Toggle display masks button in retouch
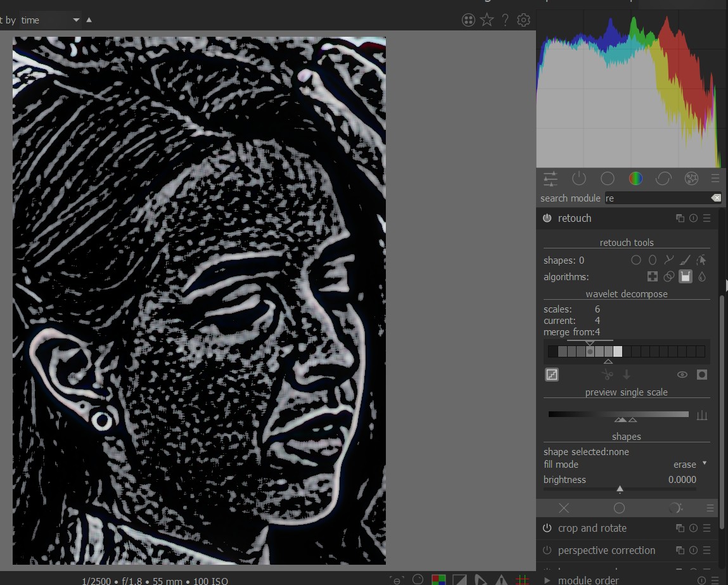 tap(701, 374)
